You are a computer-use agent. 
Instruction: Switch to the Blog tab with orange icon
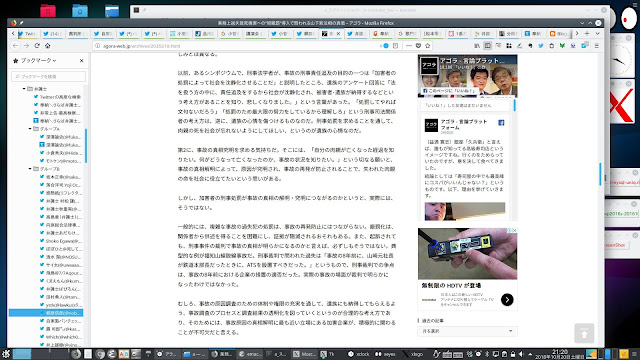pyautogui.click(x=559, y=33)
